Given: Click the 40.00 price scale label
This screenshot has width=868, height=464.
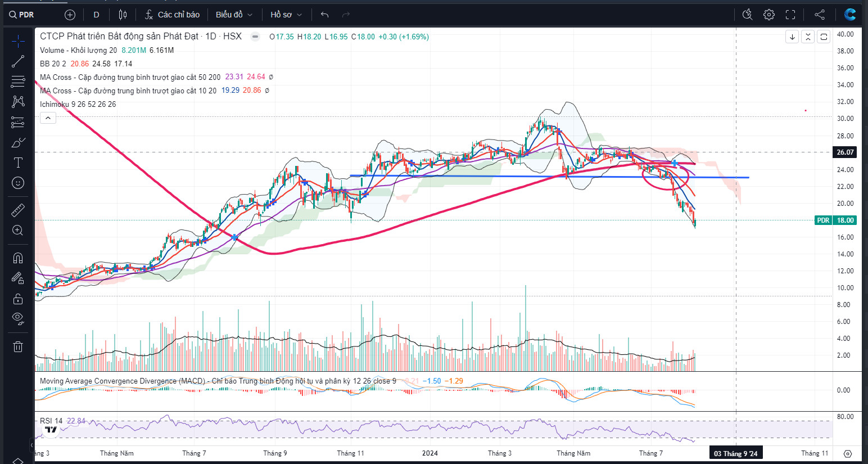Looking at the screenshot, I should [x=845, y=34].
